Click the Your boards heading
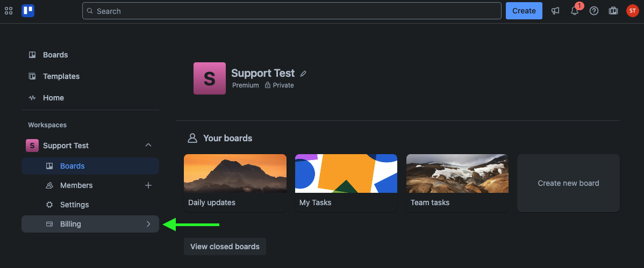Viewport: 644px width, 268px height. 227,139
